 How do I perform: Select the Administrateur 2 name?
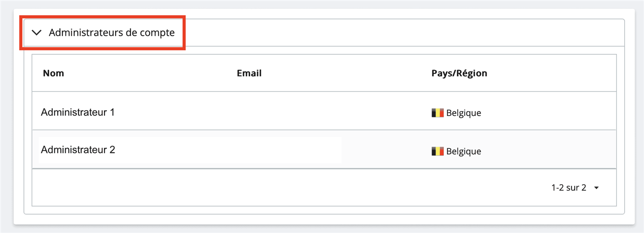[78, 150]
